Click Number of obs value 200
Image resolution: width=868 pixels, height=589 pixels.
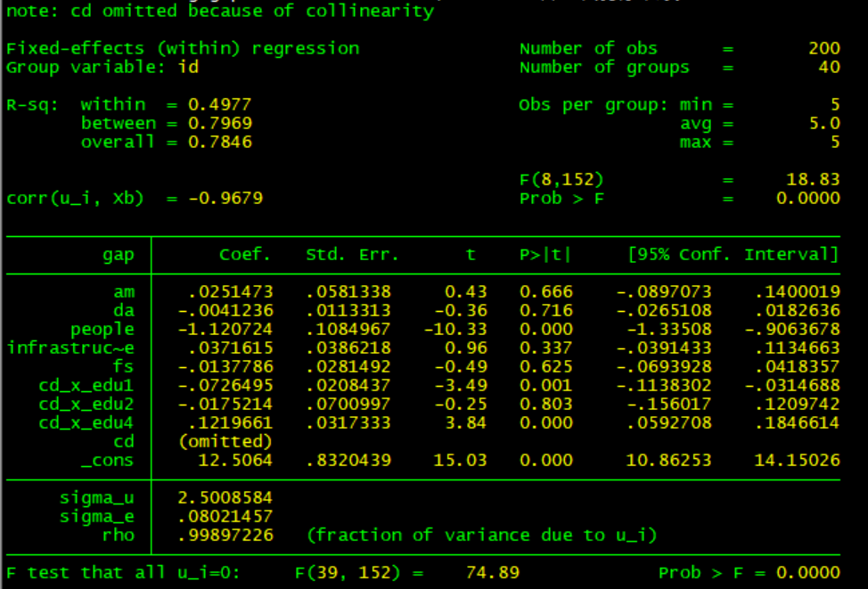pos(824,49)
